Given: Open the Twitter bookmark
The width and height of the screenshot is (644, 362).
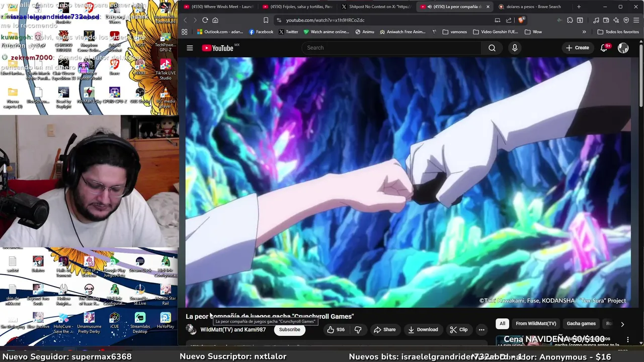Looking at the screenshot, I should coord(288,32).
